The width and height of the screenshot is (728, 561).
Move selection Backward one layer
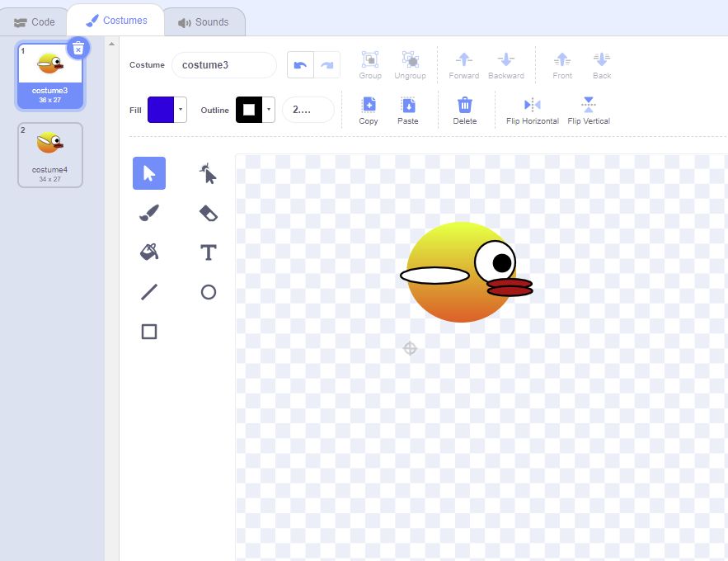[506, 65]
